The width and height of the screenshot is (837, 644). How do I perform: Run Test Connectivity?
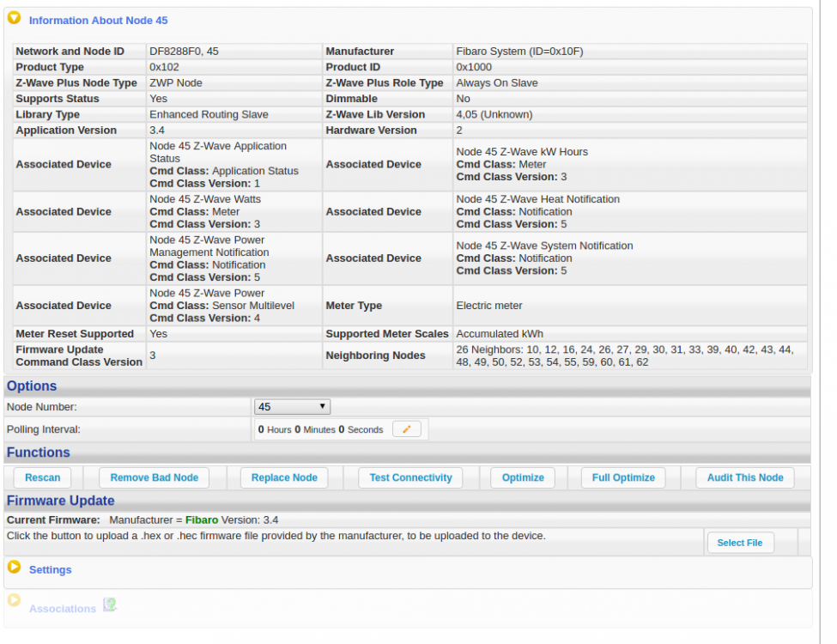[x=410, y=477]
